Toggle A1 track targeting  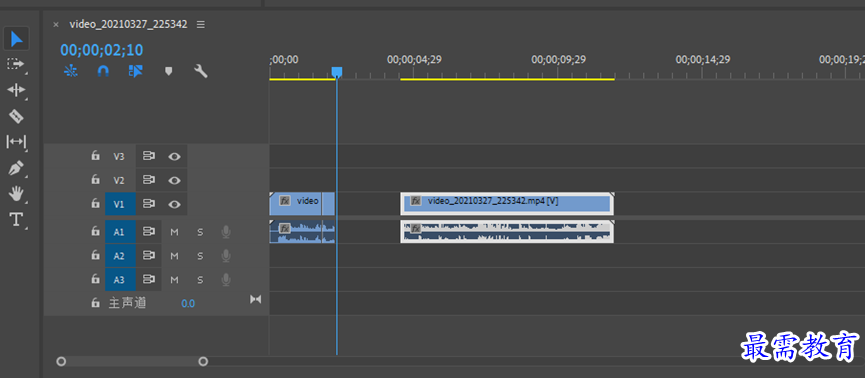point(119,232)
